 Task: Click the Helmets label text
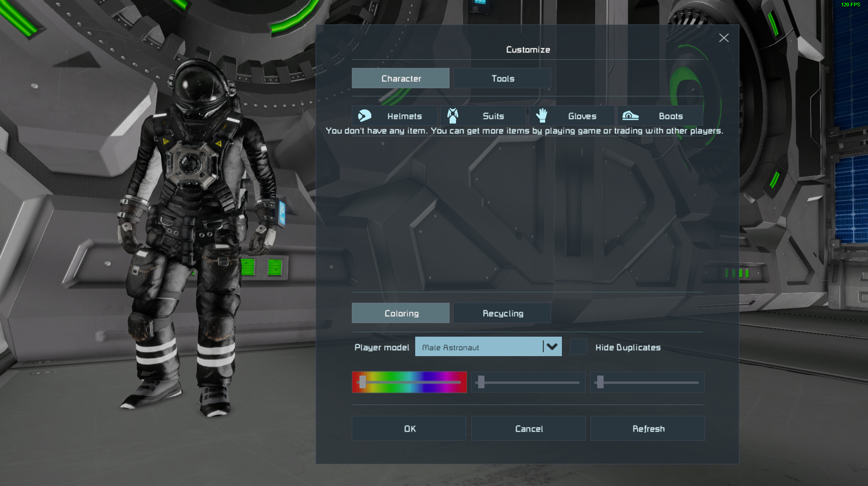(404, 116)
